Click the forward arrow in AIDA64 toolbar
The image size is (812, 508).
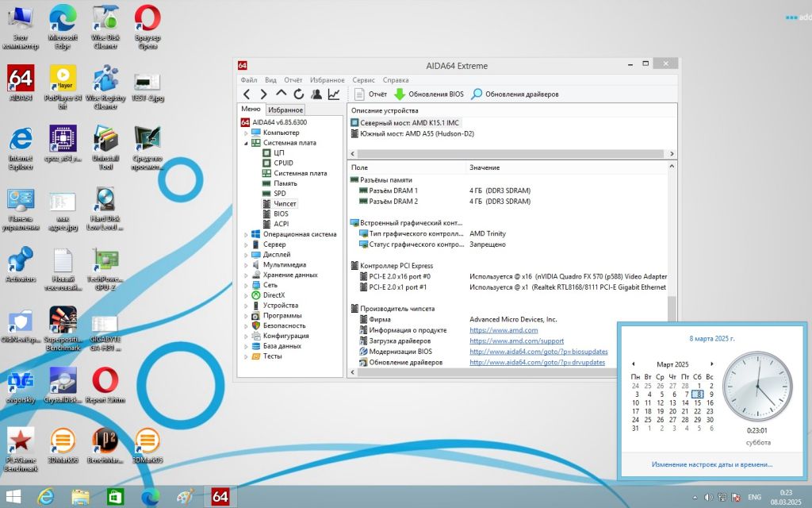(x=263, y=94)
